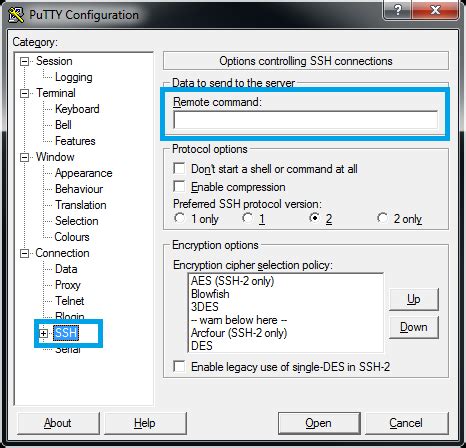Click the About button
This screenshot has height=448, width=466.
[58, 423]
